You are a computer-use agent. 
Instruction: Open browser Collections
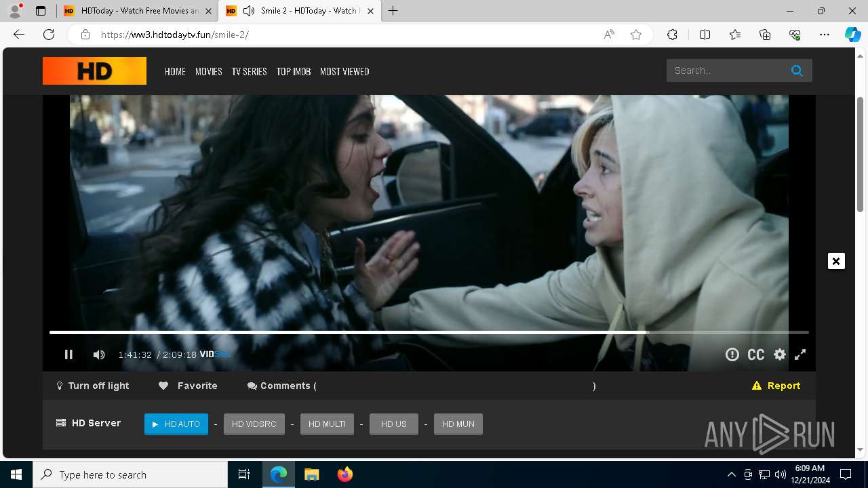765,35
